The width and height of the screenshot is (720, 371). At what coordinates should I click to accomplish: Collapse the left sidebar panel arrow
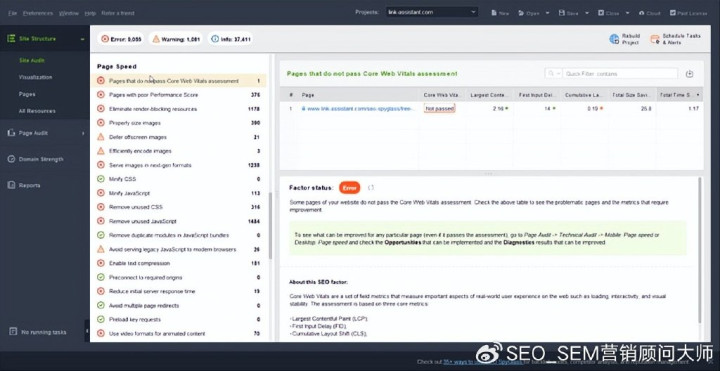pyautogui.click(x=87, y=331)
